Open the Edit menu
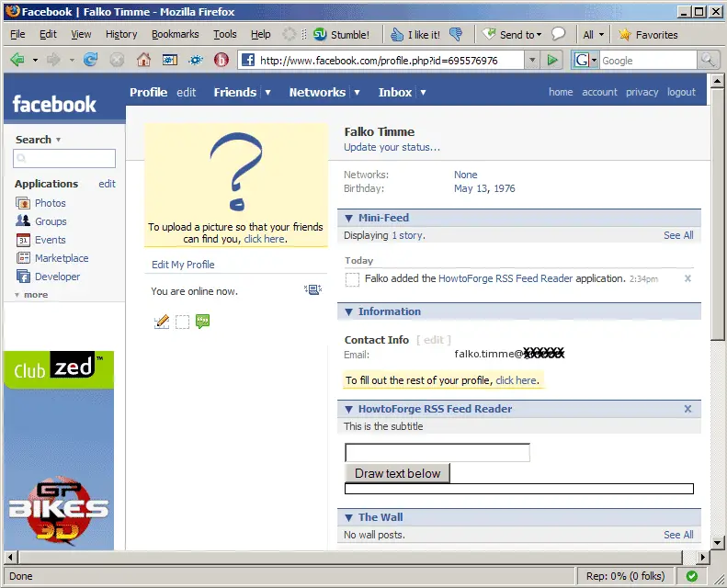727x588 pixels. tap(48, 34)
